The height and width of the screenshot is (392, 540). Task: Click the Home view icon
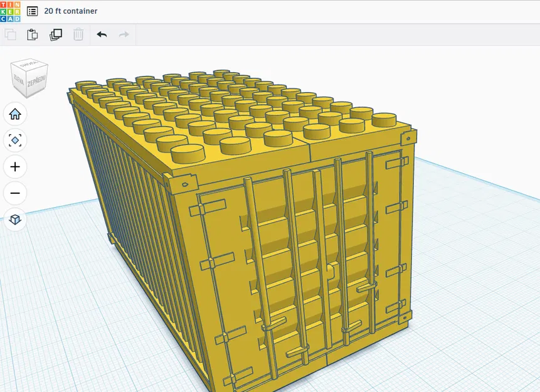[15, 114]
